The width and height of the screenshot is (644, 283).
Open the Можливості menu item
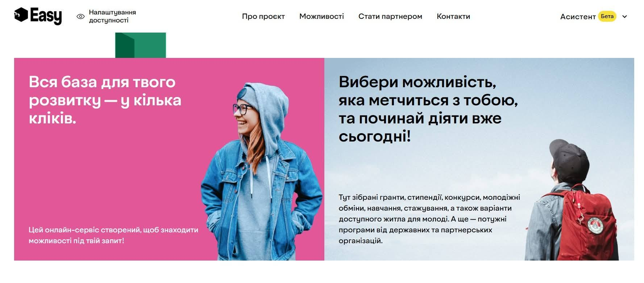click(x=321, y=16)
